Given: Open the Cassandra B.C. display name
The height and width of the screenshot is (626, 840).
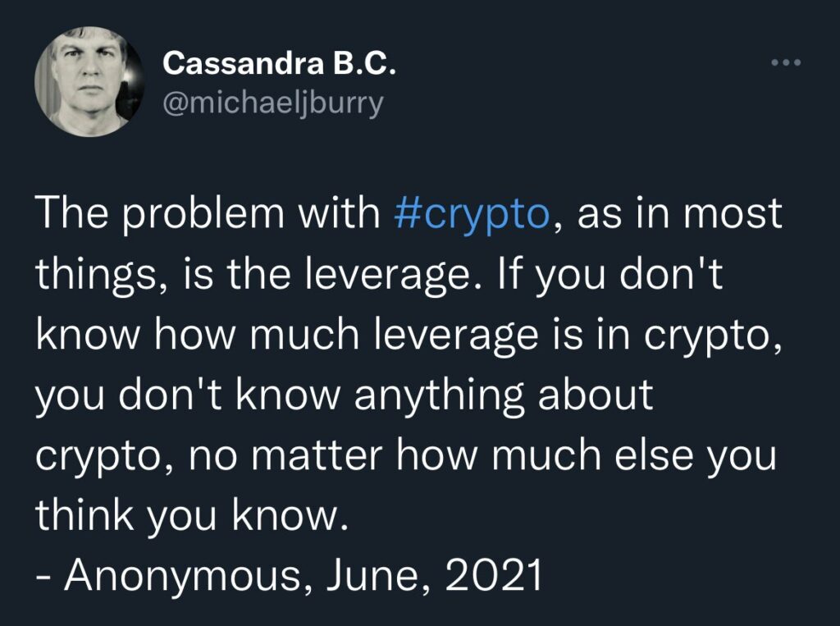Looking at the screenshot, I should 280,65.
